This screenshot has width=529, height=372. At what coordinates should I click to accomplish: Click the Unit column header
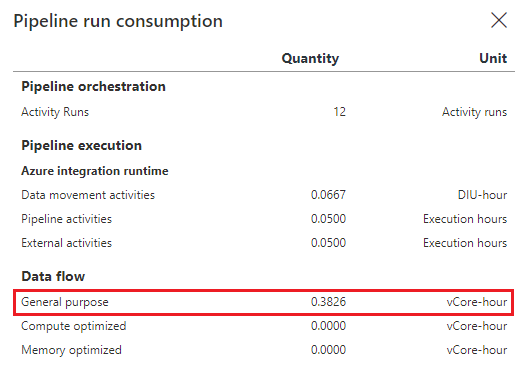coord(493,58)
